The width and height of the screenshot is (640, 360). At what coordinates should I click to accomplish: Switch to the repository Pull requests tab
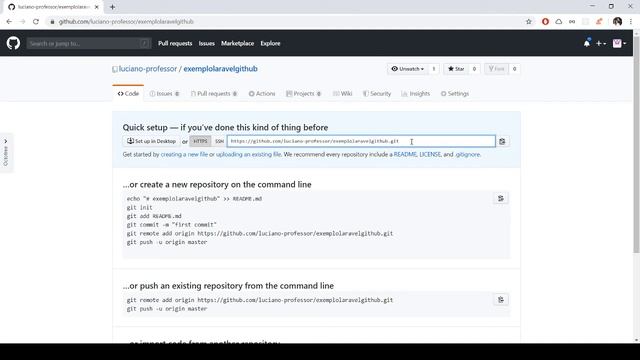coord(214,93)
